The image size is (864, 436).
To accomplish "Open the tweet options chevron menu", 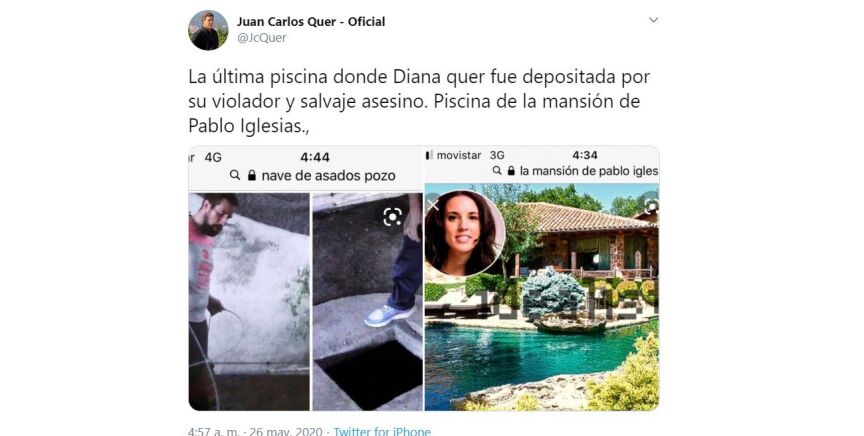I will click(x=654, y=20).
